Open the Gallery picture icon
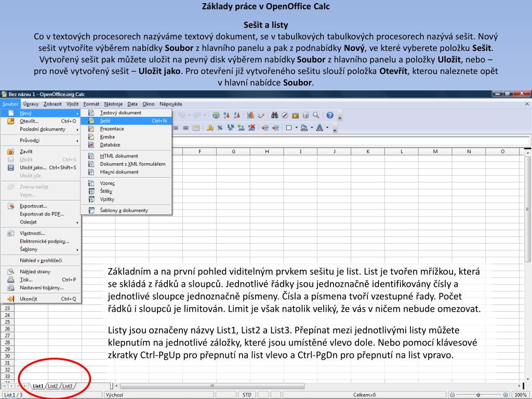Viewport: 532px width, 399px height. (x=295, y=115)
